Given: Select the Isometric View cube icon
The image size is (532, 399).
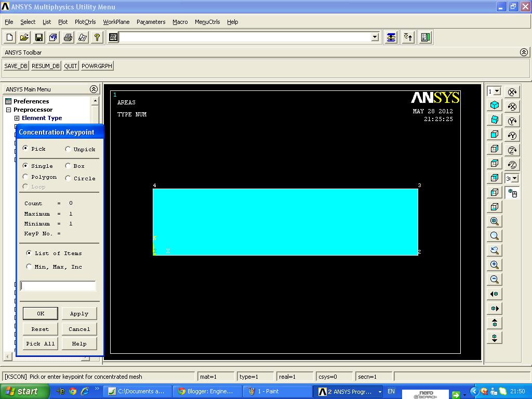Looking at the screenshot, I should coord(494,105).
